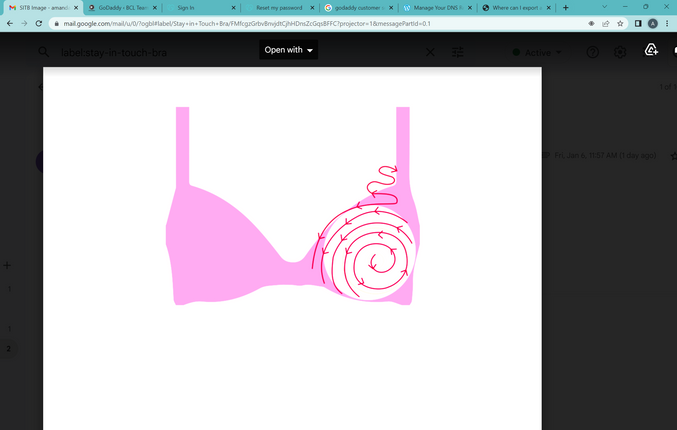The height and width of the screenshot is (430, 677).
Task: Switch to the Reset my password tab
Action: coord(278,7)
